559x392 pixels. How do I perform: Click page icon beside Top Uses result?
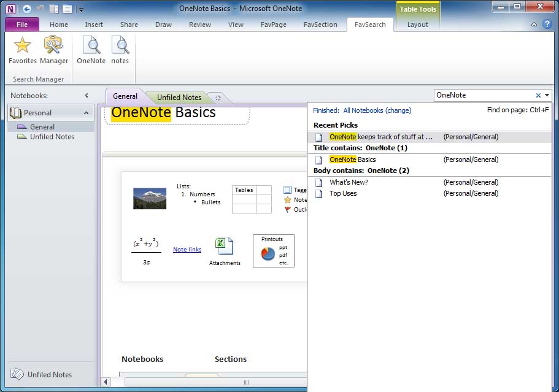(318, 193)
